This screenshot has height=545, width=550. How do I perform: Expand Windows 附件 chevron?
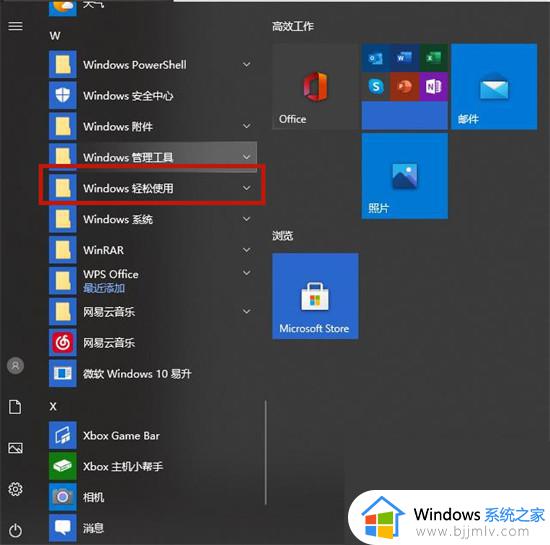click(247, 126)
